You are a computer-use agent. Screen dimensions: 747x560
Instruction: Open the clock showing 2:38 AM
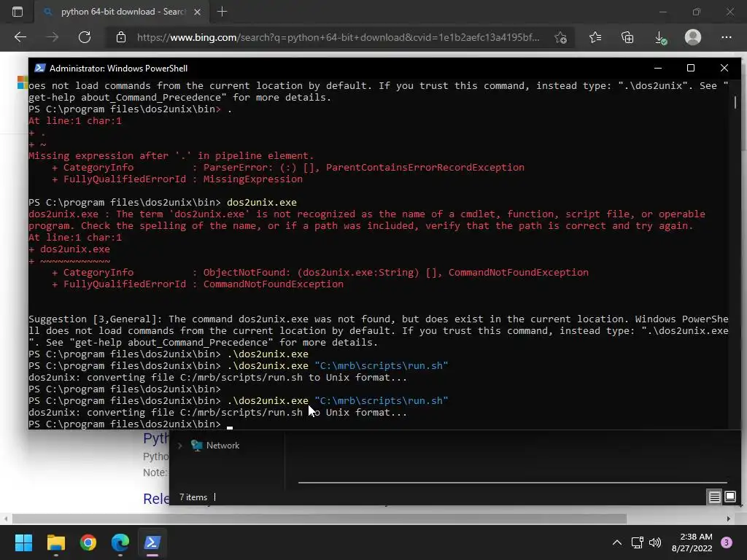(x=692, y=542)
